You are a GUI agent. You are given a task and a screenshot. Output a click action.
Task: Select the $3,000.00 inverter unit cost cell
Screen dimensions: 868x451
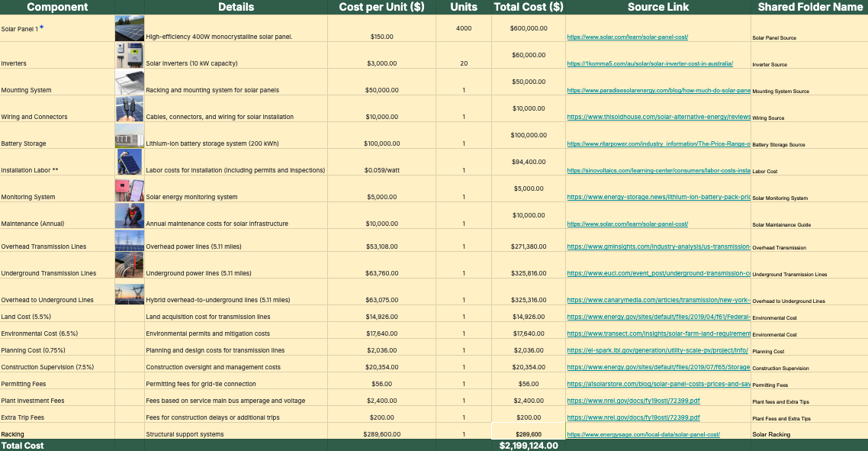point(381,56)
